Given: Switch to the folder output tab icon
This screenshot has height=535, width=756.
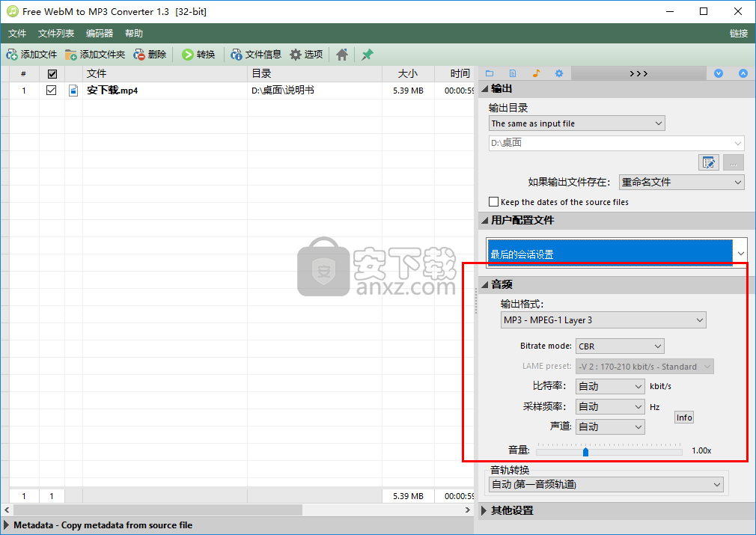Looking at the screenshot, I should 490,73.
